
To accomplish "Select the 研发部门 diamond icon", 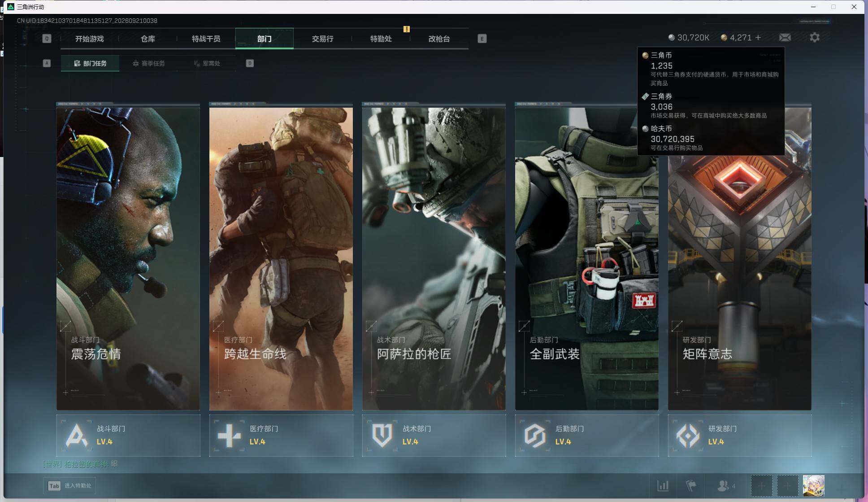I will coord(688,436).
